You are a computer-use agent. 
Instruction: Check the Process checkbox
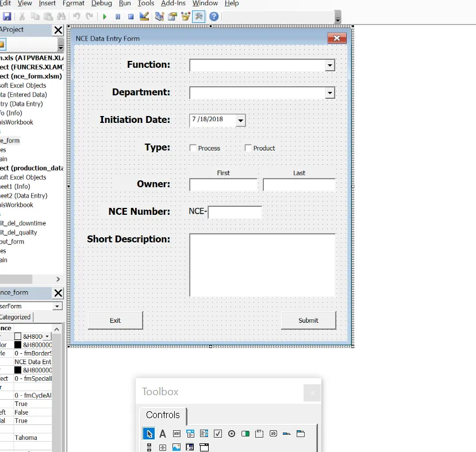(x=193, y=148)
